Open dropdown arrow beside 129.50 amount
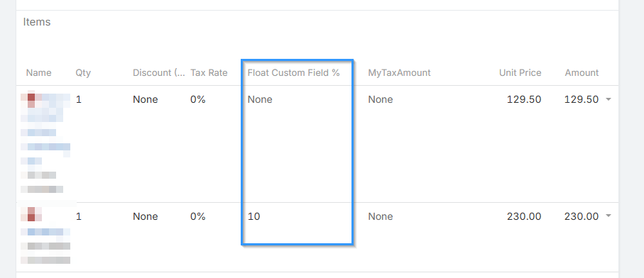644x278 pixels. click(x=608, y=99)
